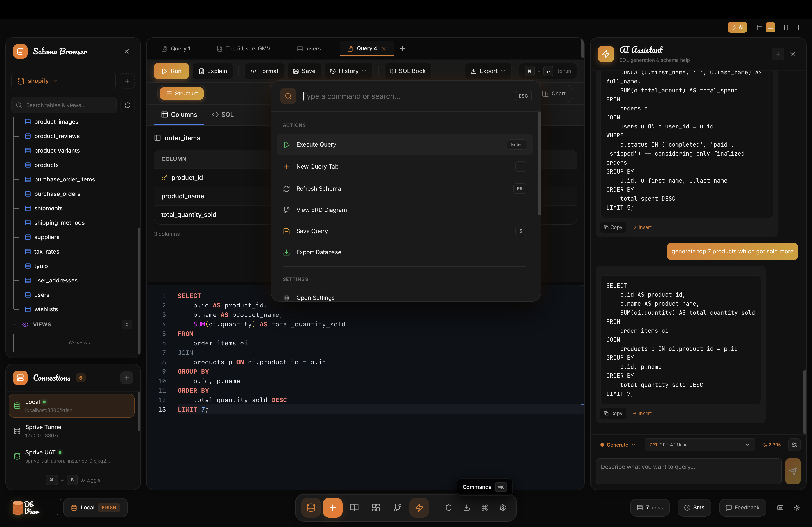
Task: Toggle visibility of VIEWS with the eye icon
Action: tap(25, 324)
